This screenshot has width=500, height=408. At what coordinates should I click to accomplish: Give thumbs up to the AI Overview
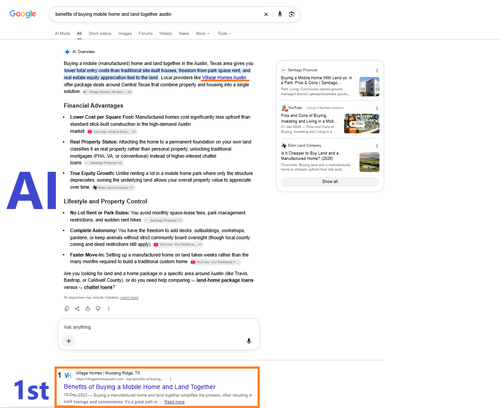[88, 309]
